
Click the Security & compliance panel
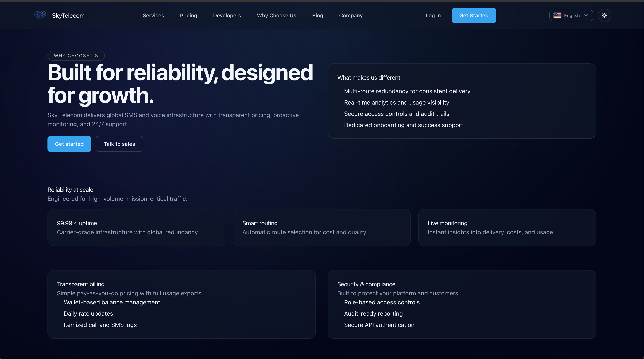click(x=462, y=304)
